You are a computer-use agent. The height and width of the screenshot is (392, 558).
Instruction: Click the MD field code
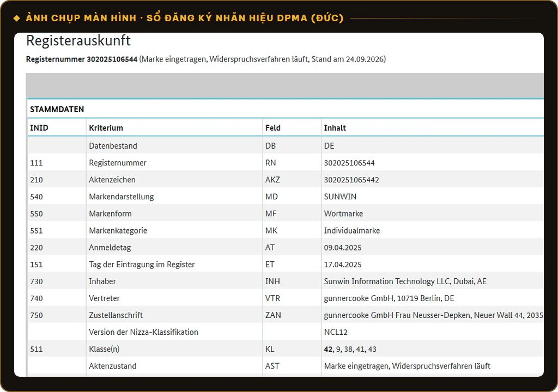tap(271, 197)
